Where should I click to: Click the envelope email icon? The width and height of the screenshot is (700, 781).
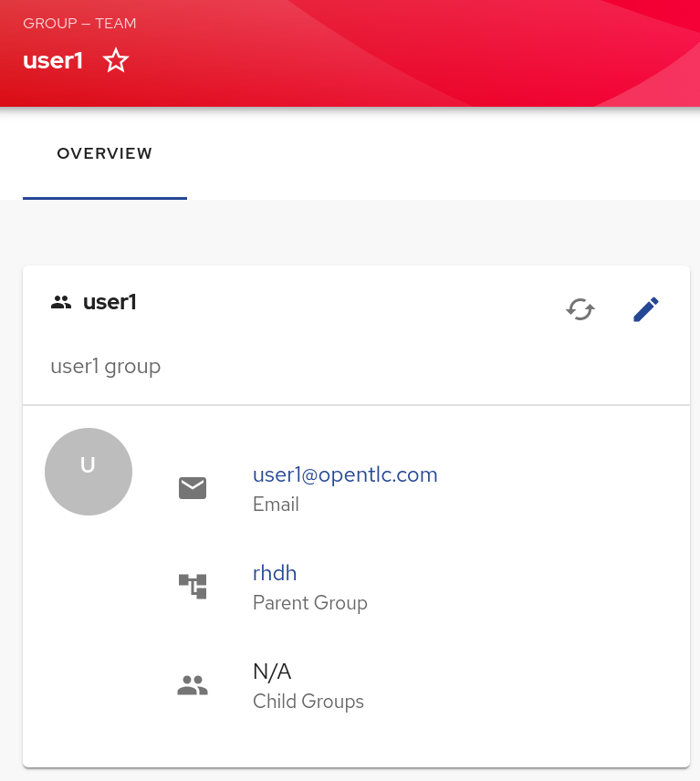[x=193, y=487]
